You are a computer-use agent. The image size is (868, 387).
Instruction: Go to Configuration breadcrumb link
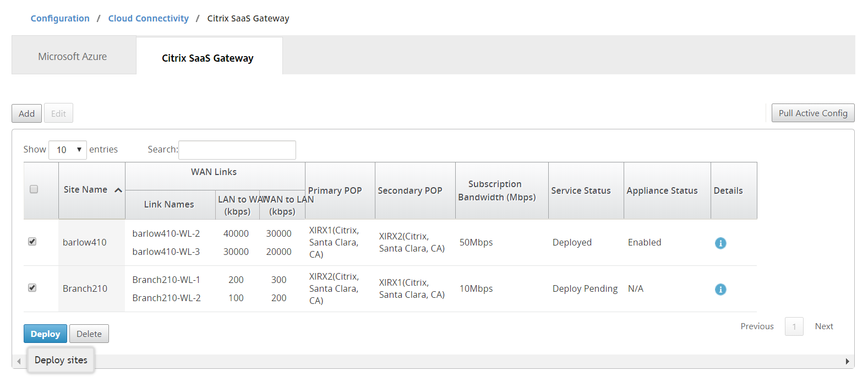pyautogui.click(x=60, y=18)
